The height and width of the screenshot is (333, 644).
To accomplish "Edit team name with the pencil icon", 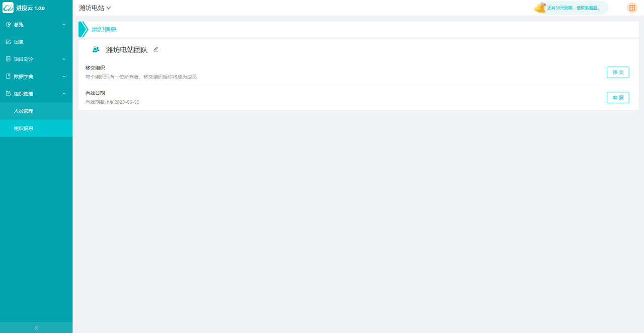I will tap(156, 49).
